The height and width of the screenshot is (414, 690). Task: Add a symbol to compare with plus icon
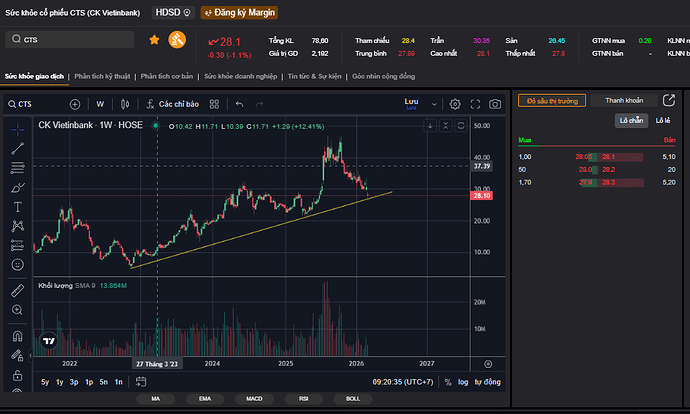(x=75, y=104)
